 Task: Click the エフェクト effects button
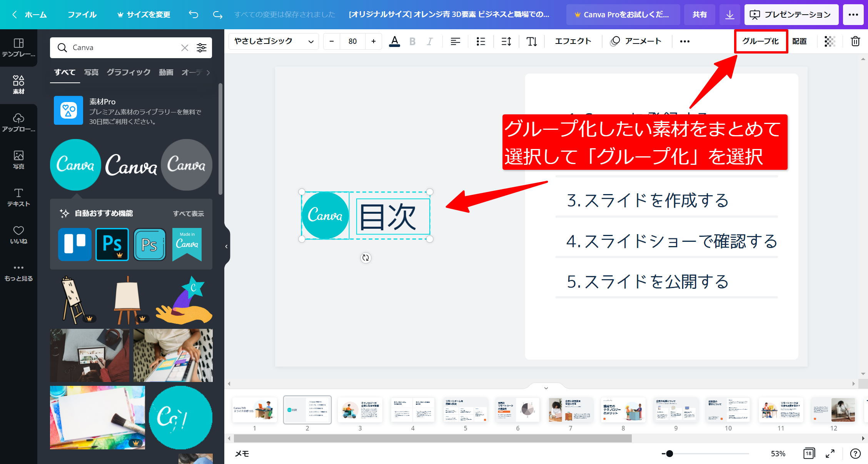(x=573, y=41)
